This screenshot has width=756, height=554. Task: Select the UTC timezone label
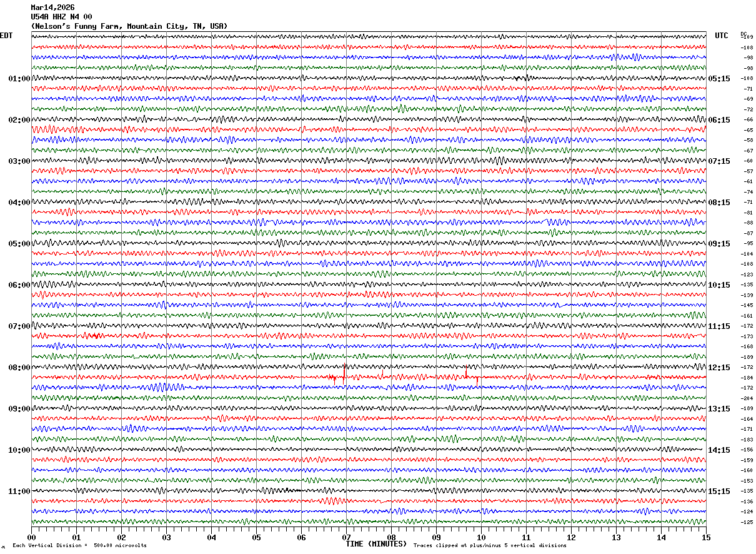click(722, 36)
